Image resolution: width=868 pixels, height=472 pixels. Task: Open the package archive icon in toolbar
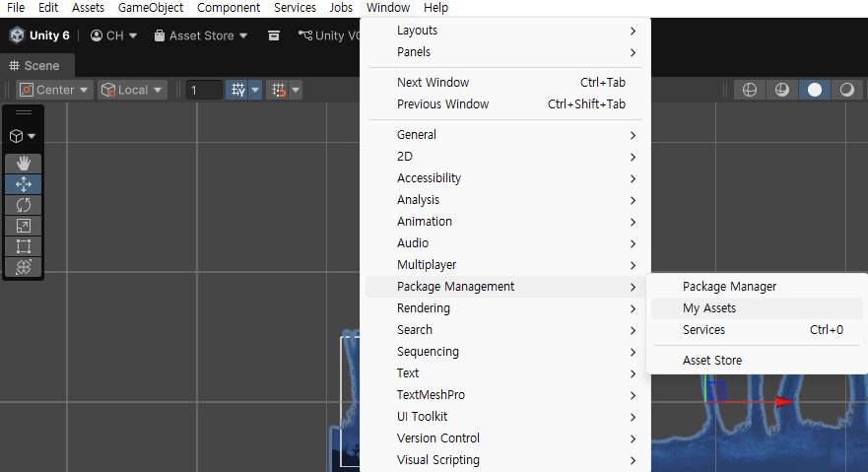[274, 35]
